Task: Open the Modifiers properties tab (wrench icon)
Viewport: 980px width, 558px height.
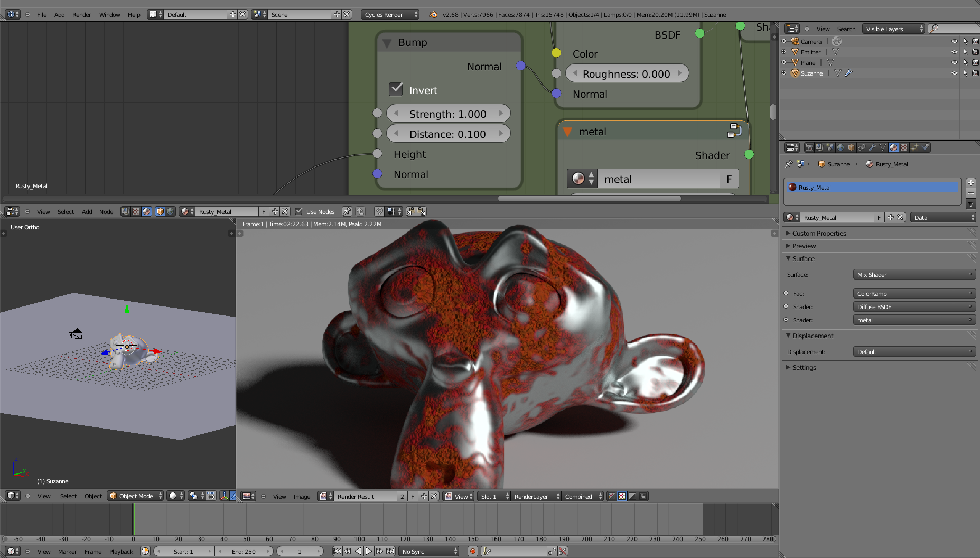Action: point(872,147)
